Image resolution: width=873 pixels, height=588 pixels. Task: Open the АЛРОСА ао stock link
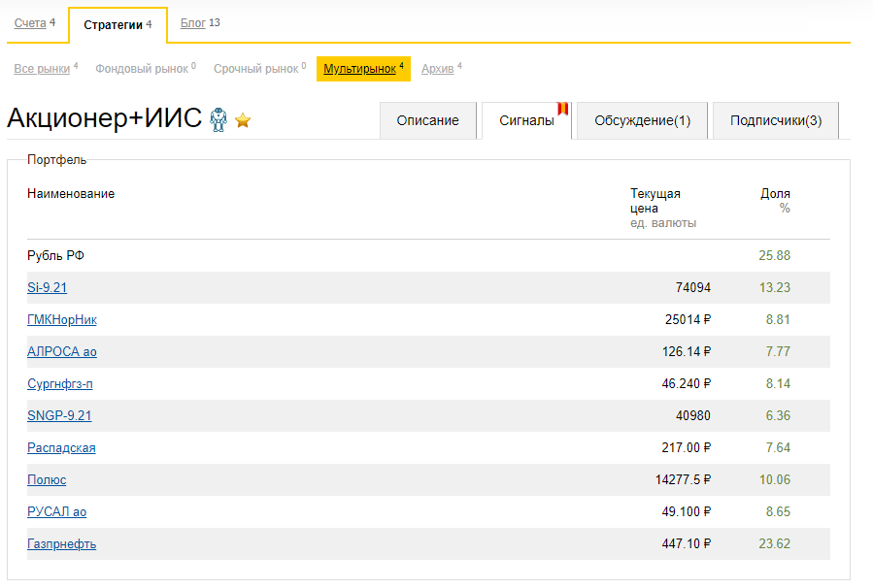coord(62,351)
